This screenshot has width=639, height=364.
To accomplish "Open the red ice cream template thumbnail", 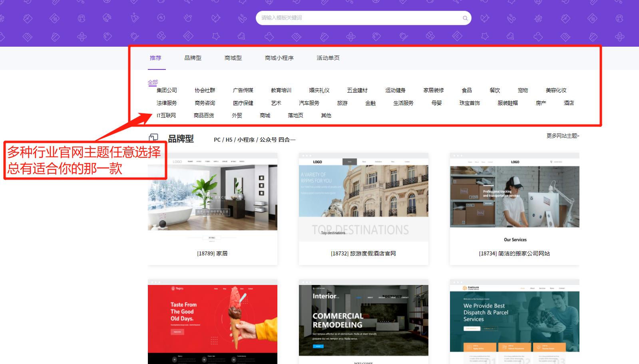I will pyautogui.click(x=213, y=322).
